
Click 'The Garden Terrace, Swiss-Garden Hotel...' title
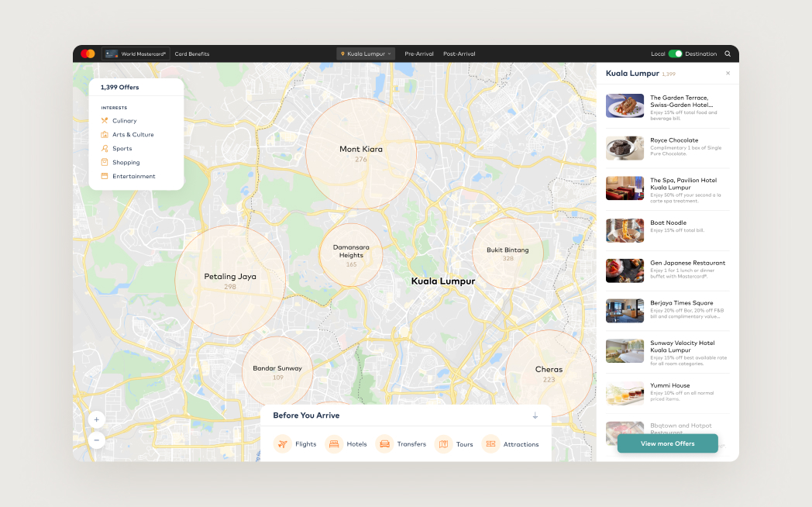[682, 102]
